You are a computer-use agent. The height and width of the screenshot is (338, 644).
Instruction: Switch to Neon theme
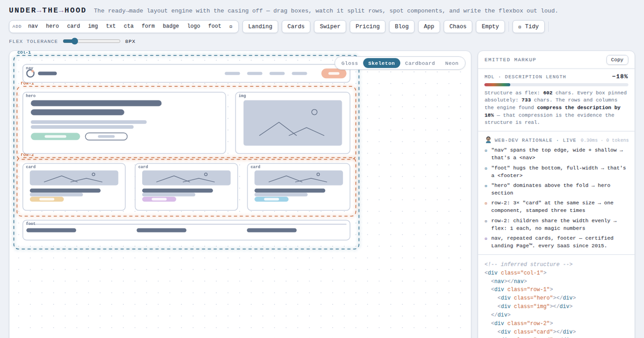tap(452, 63)
